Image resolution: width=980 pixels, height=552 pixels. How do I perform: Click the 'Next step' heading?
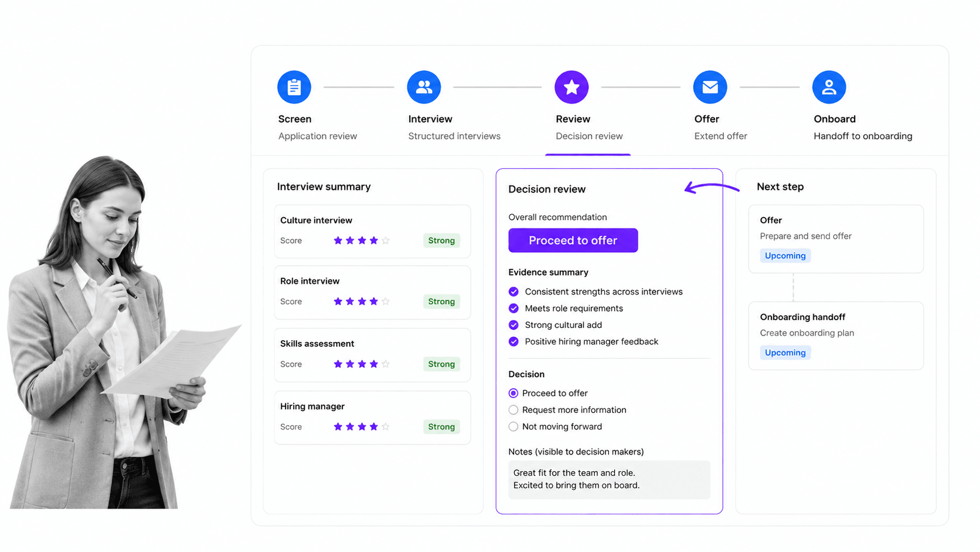pyautogui.click(x=780, y=187)
